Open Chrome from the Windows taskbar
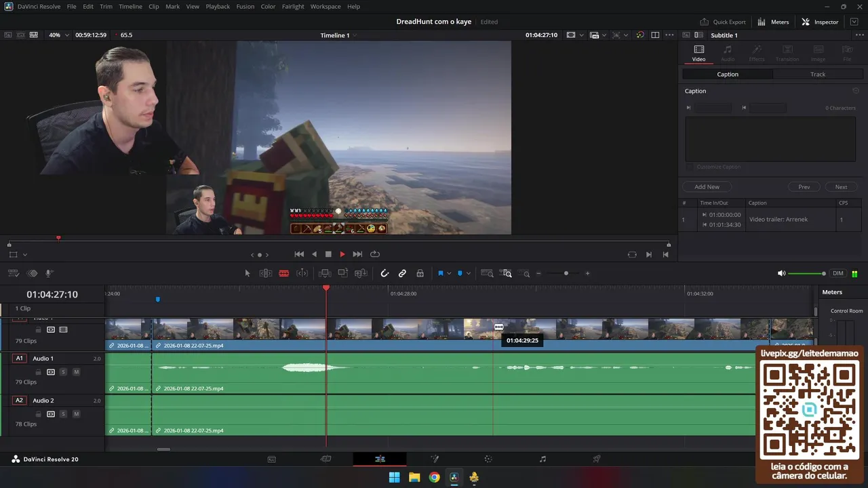Image resolution: width=868 pixels, height=488 pixels. click(x=434, y=477)
